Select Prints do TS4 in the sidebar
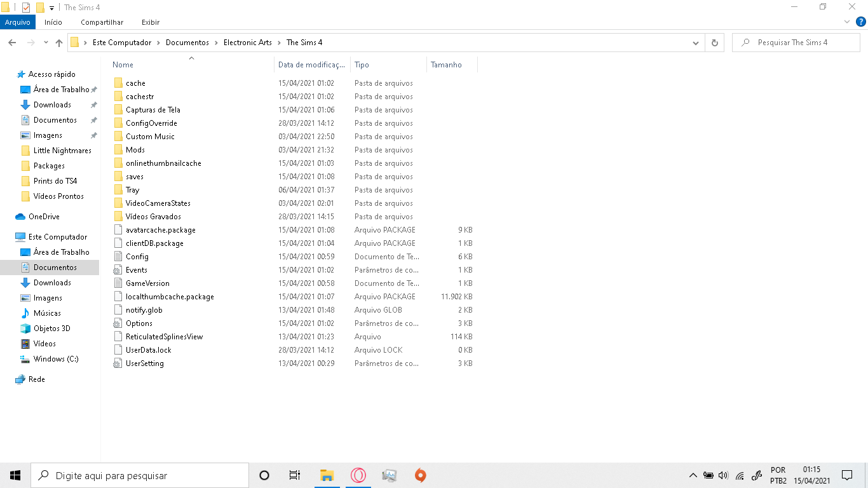868x488 pixels. [x=55, y=181]
